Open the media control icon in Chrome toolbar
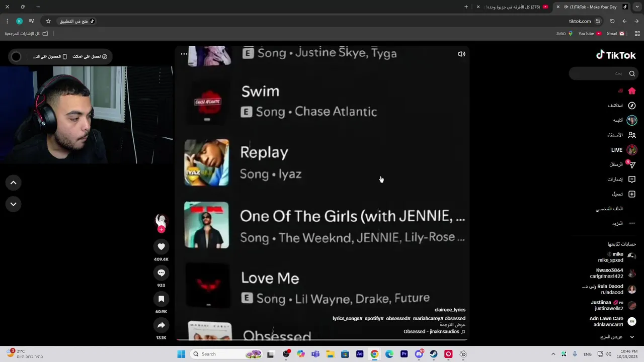Screen dimensions: 644x362 click(x=31, y=21)
